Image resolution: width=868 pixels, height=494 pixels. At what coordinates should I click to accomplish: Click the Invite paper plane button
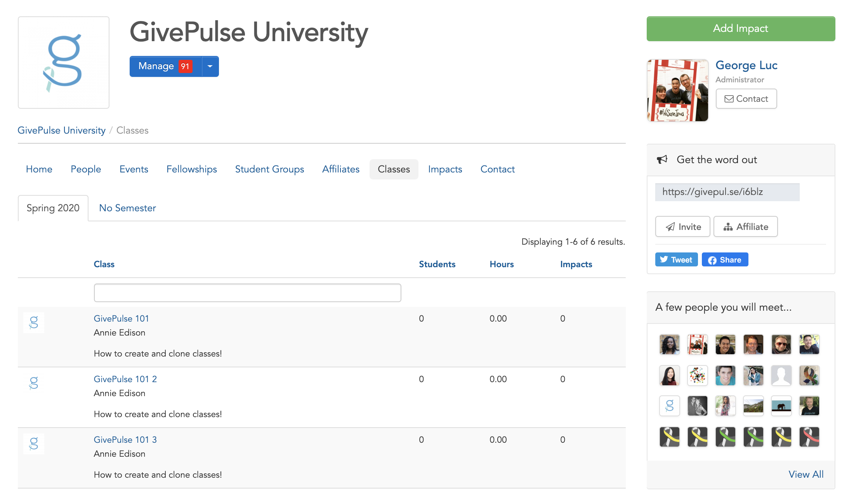[x=682, y=227]
